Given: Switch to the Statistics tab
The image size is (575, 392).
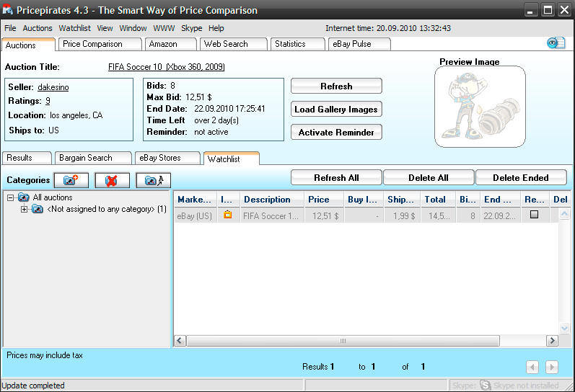Looking at the screenshot, I should point(298,44).
